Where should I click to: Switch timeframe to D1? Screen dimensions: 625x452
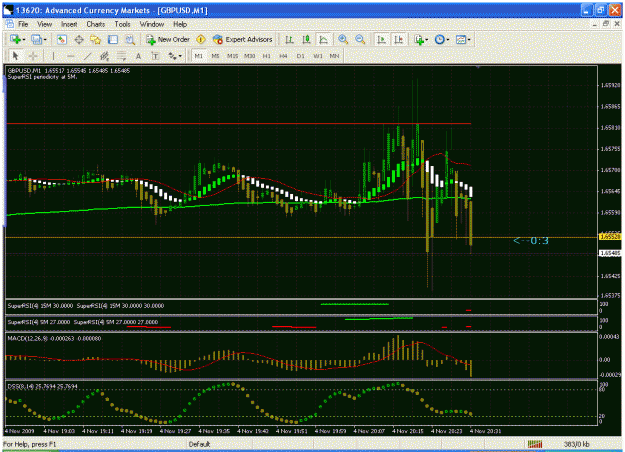301,56
